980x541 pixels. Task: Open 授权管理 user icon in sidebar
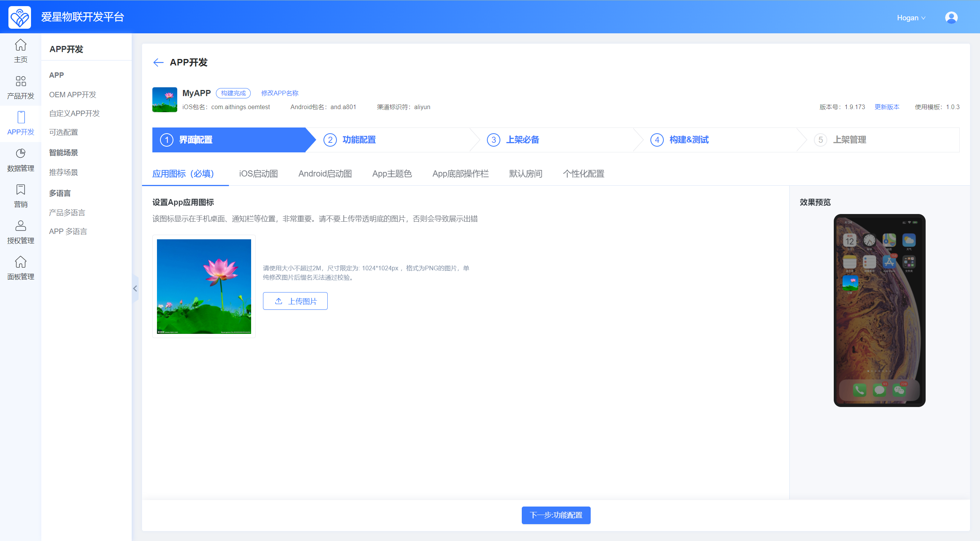[21, 226]
